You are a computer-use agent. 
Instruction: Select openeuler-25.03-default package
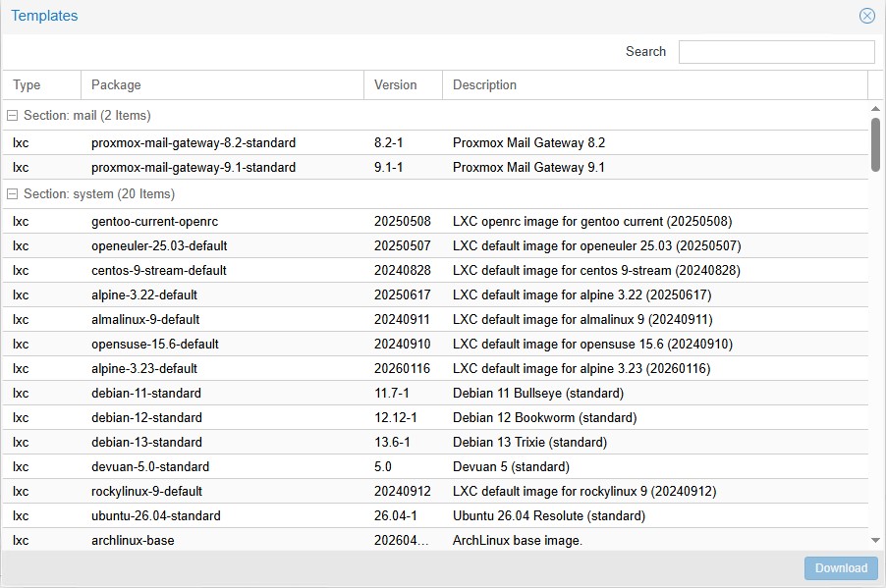tap(159, 246)
